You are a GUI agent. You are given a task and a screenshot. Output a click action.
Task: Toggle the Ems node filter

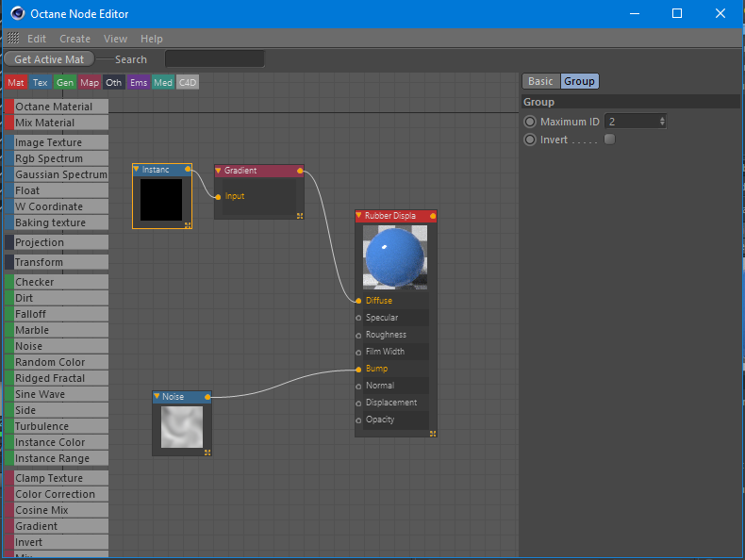click(x=139, y=83)
